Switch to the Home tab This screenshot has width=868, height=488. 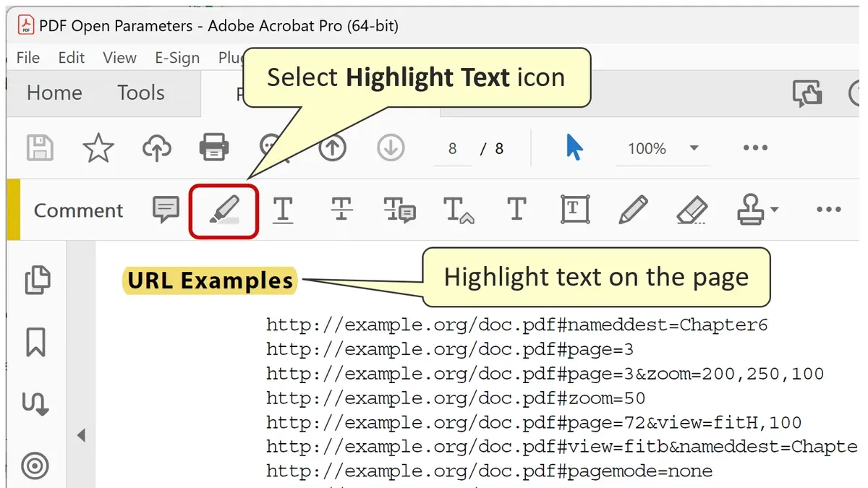(x=54, y=93)
